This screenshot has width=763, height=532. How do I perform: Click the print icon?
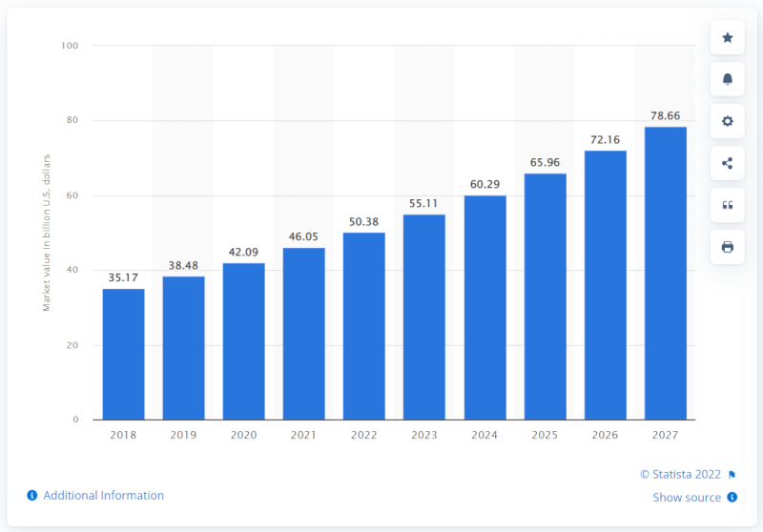click(727, 247)
